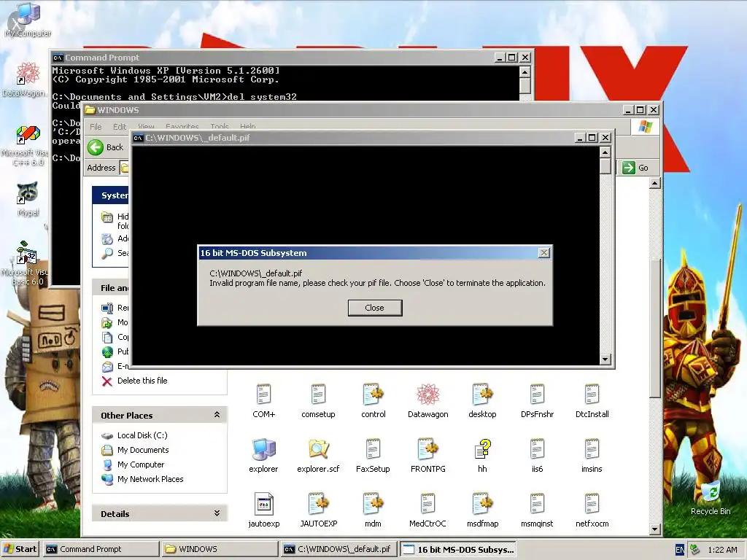Click the EN language indicator in system tray
Viewport: 747px width, 560px height.
pos(680,550)
